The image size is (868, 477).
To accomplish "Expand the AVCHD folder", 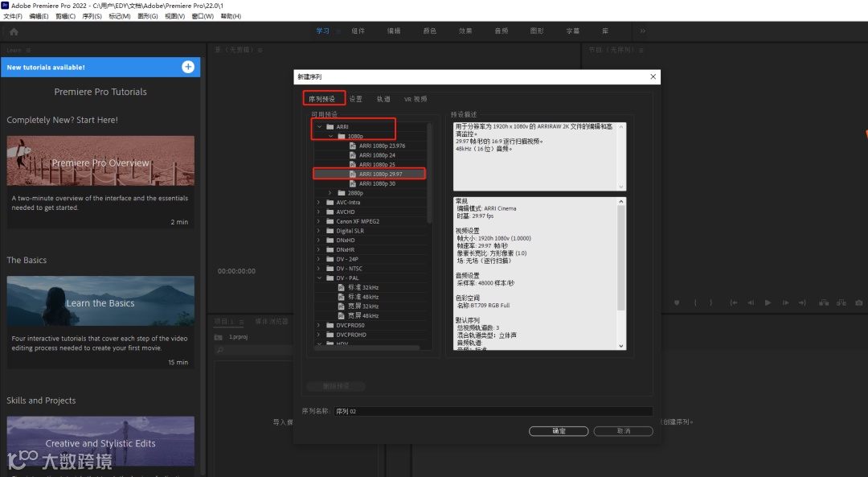I will coord(319,212).
